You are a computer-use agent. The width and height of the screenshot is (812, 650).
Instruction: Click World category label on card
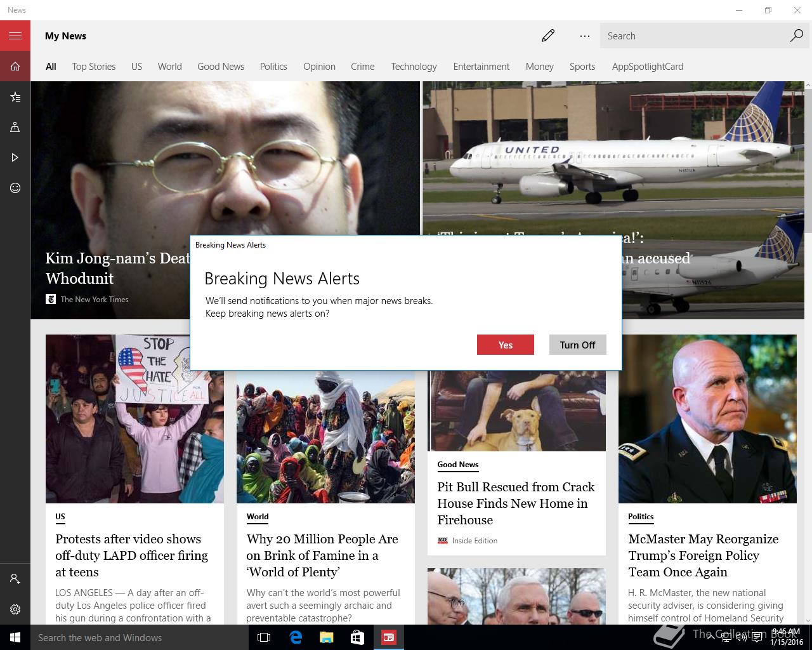click(258, 517)
